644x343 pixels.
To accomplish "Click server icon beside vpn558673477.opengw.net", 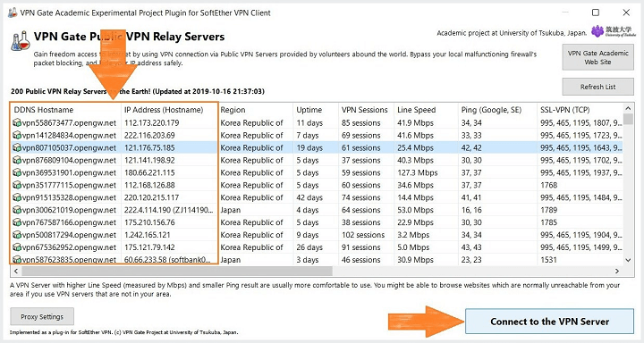I will pyautogui.click(x=17, y=122).
